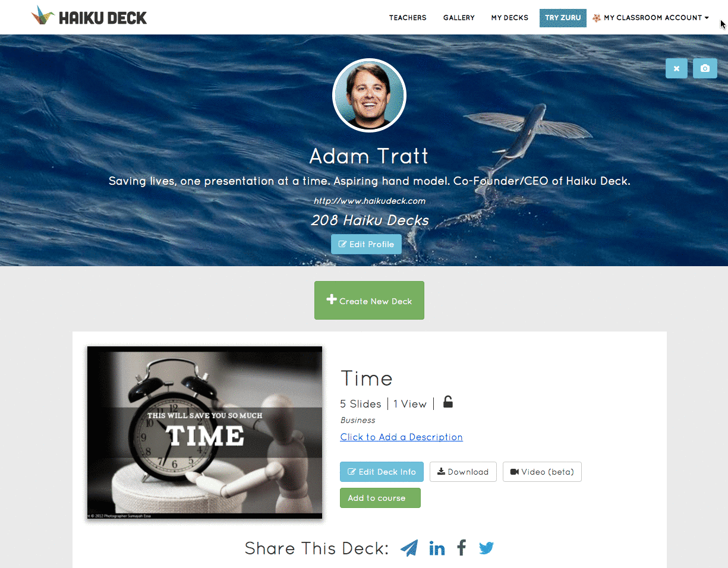Open the Gallery menu item
This screenshot has width=728, height=568.
tap(459, 18)
